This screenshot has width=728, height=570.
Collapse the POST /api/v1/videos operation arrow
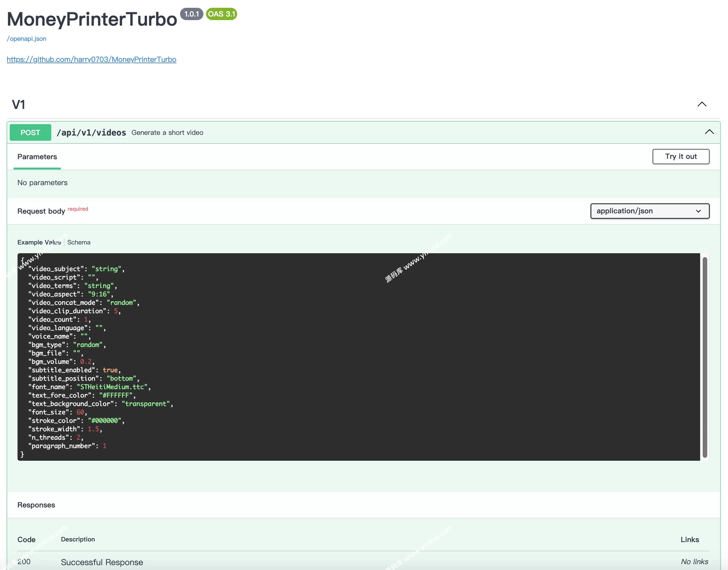click(709, 132)
